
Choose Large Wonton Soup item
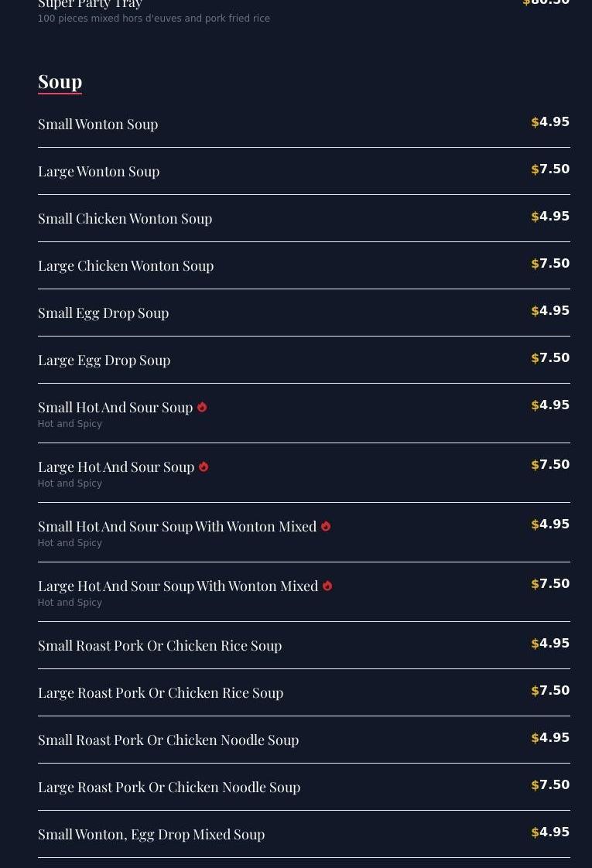coord(98,171)
